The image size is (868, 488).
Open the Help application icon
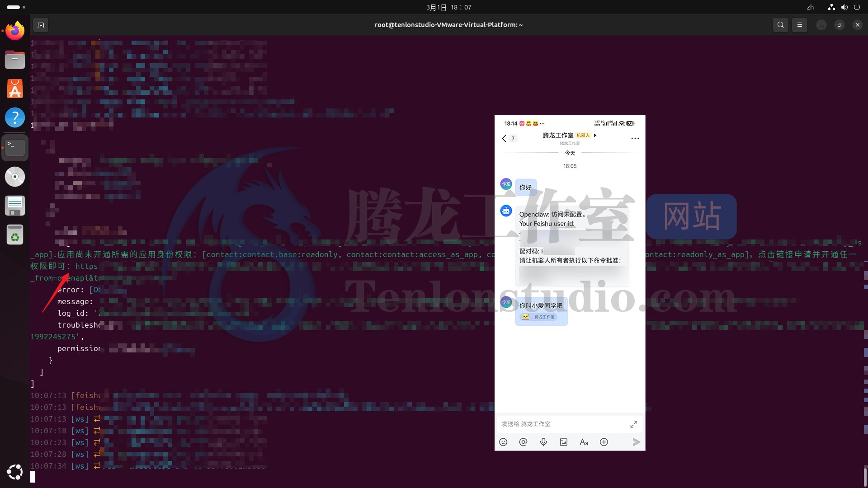(x=15, y=117)
